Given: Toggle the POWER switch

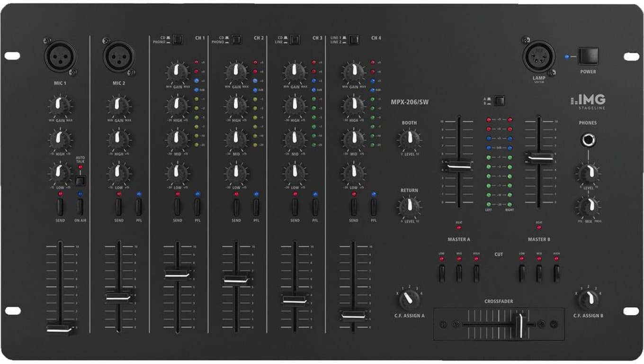Looking at the screenshot, I should click(x=588, y=56).
